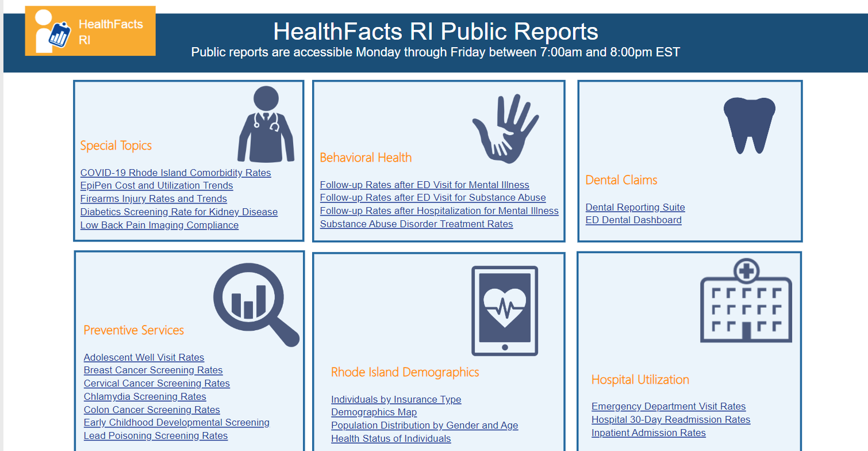
Task: Click the HealthFacts RI logo text
Action: coord(111,32)
